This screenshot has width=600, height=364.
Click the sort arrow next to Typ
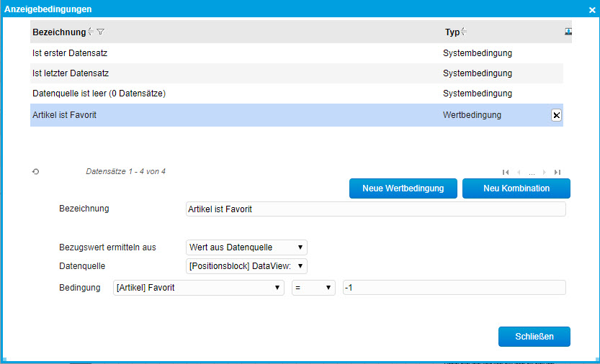[x=464, y=32]
